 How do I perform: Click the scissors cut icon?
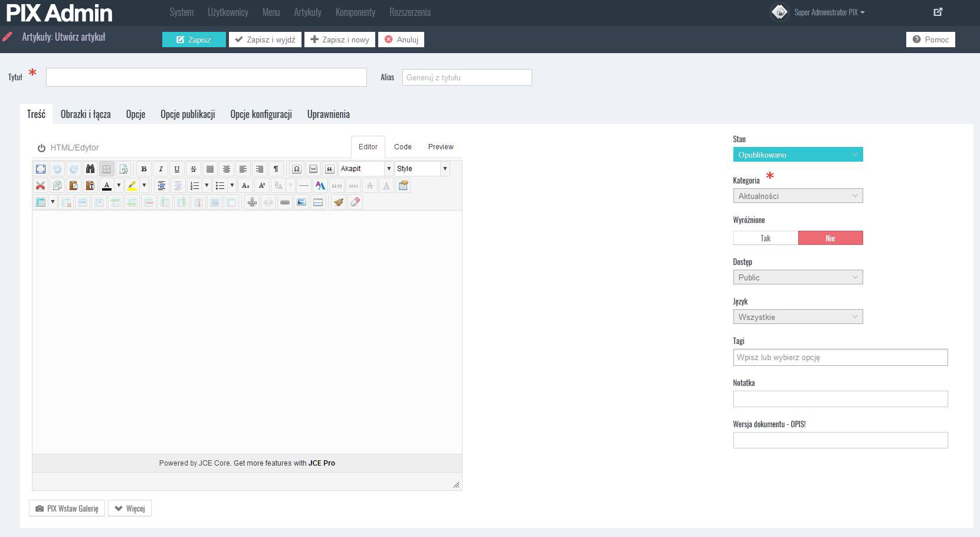coord(40,186)
